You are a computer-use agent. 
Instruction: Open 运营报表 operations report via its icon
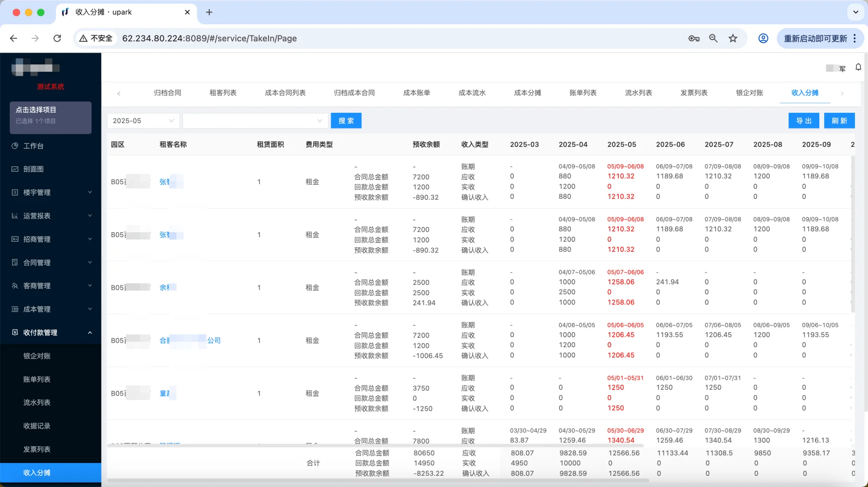pyautogui.click(x=15, y=216)
